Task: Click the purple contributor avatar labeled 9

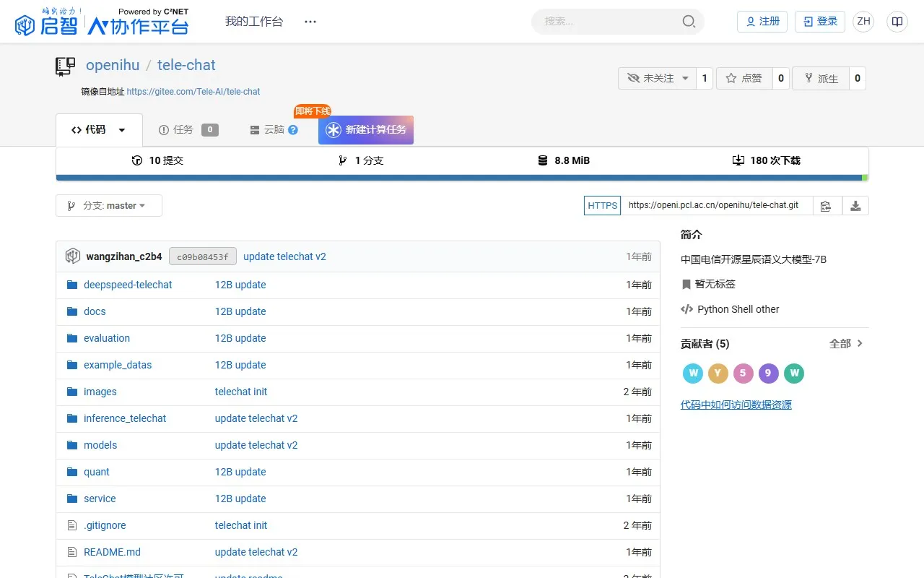Action: [x=768, y=373]
